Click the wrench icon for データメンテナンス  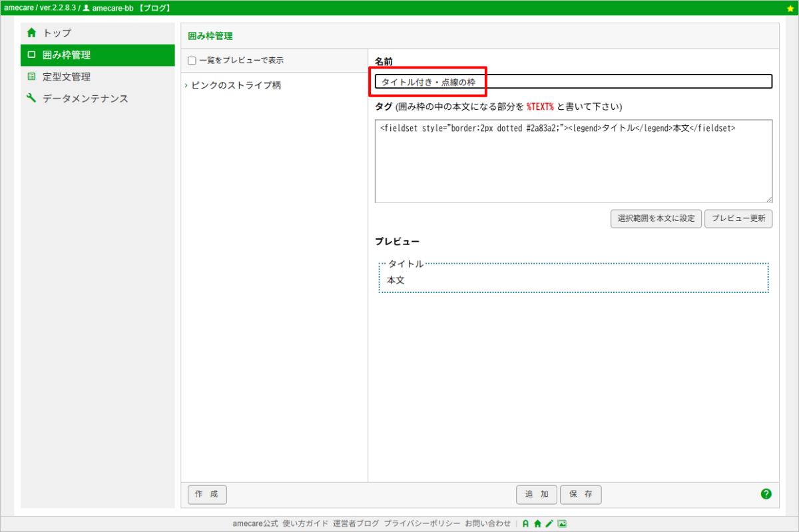coord(31,99)
